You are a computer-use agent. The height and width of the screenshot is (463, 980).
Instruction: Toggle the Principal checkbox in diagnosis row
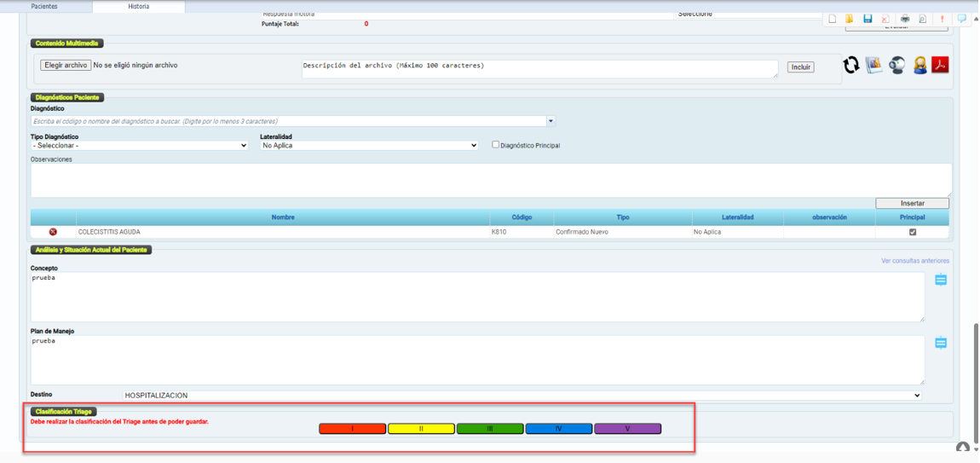tap(913, 232)
